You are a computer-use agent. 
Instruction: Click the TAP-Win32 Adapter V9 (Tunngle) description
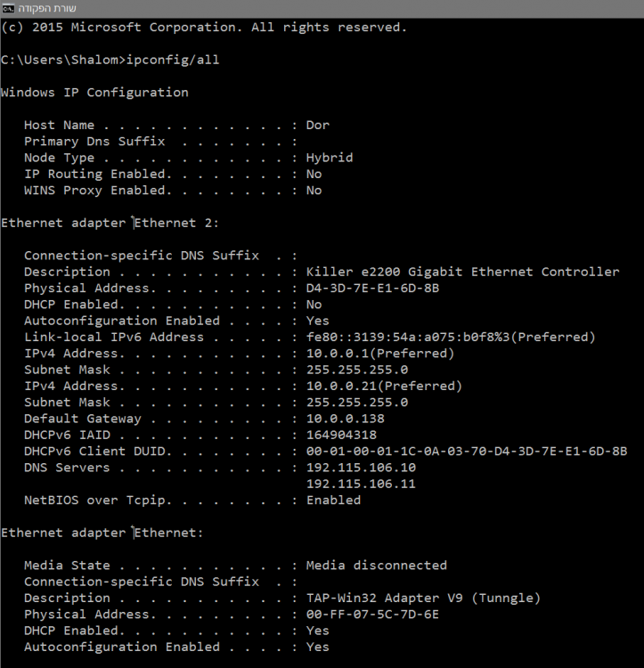click(423, 599)
